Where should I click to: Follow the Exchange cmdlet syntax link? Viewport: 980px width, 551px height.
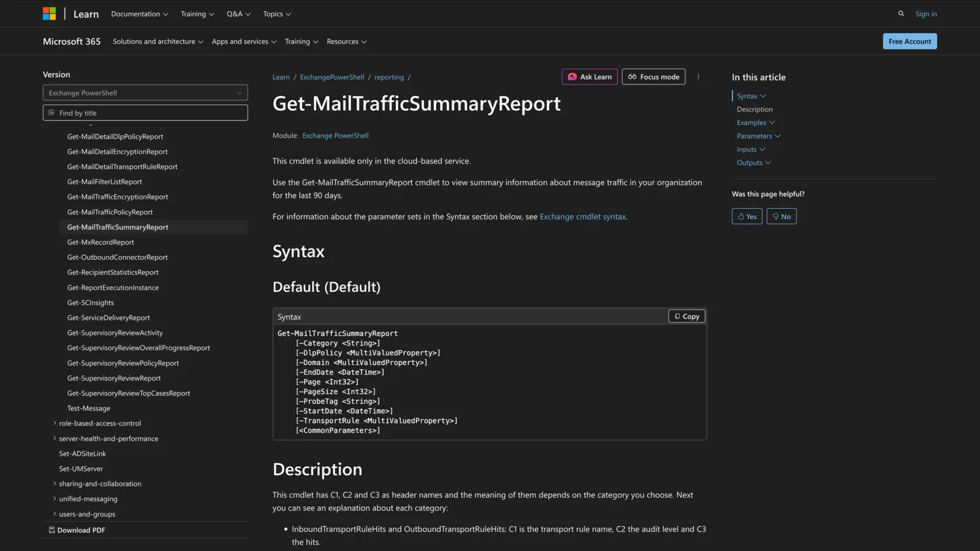[582, 217]
